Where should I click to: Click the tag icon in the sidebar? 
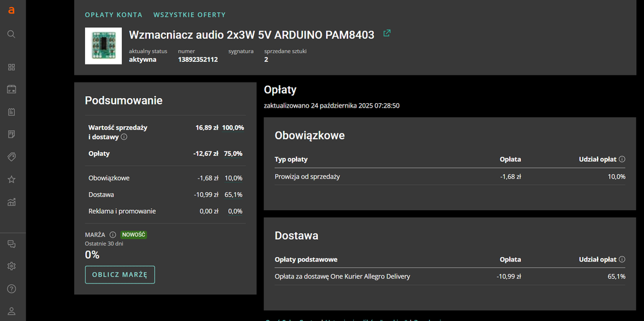pyautogui.click(x=11, y=157)
